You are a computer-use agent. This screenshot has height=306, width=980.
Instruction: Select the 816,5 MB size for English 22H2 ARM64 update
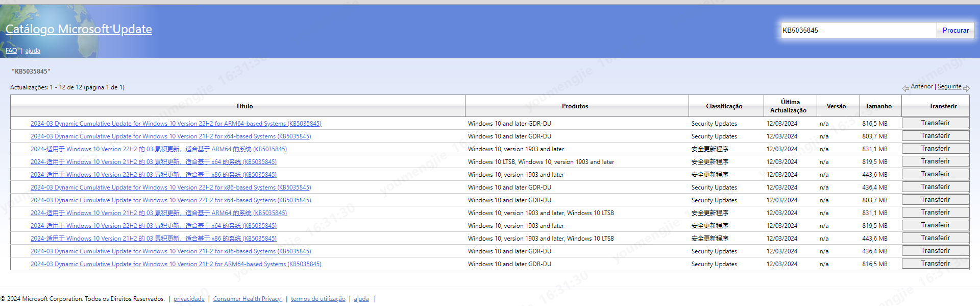click(875, 124)
